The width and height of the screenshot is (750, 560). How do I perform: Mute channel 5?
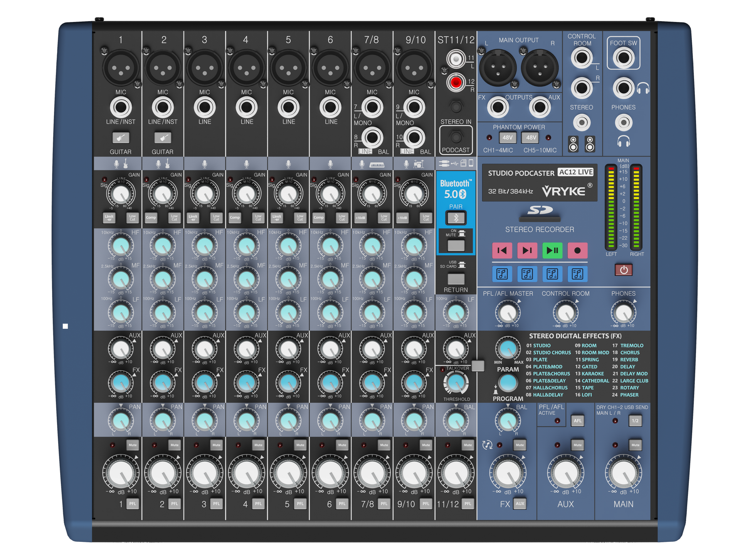tap(300, 445)
